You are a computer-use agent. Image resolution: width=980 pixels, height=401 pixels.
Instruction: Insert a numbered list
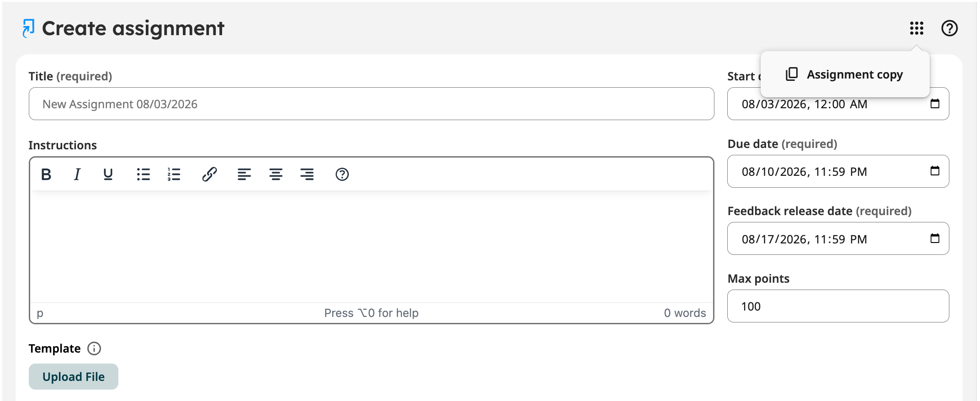[174, 174]
